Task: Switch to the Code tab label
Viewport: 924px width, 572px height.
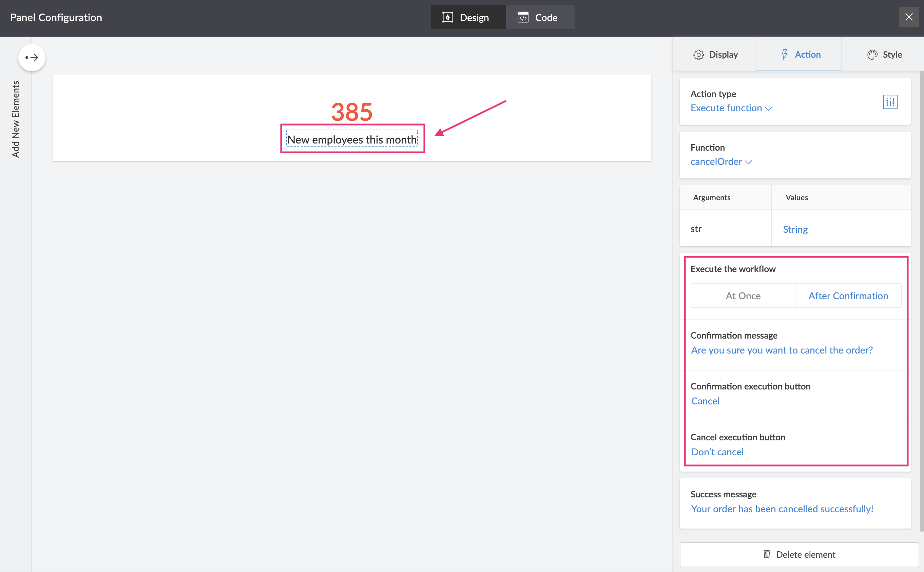Action: 546,17
